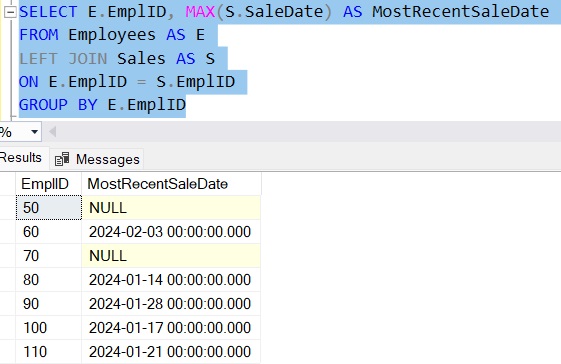Select the EmplID cell with 60
Screen dimensions: 561x364
pos(49,232)
